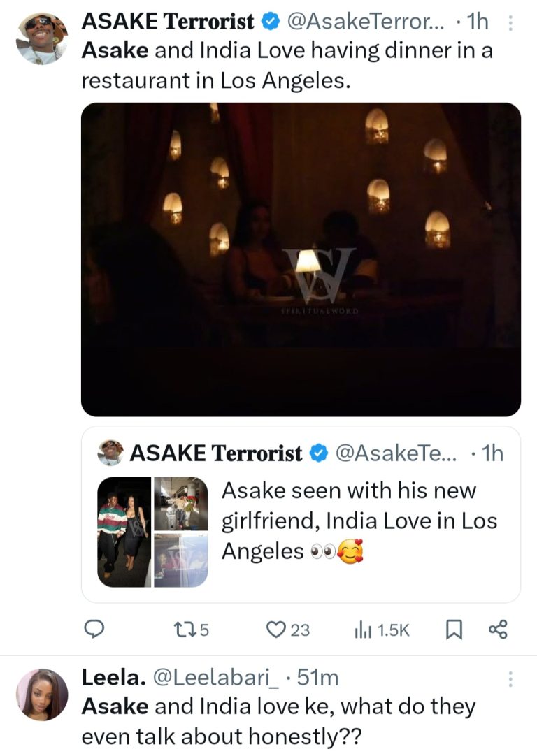Open ASAKE Terrorist profile picture
Screen dimensions: 537x756
(x=41, y=38)
